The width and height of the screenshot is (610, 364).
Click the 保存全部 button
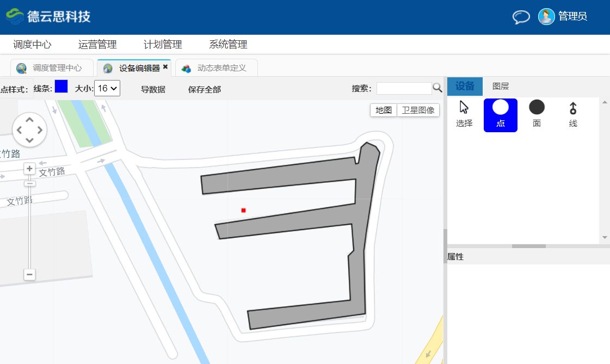coord(205,90)
